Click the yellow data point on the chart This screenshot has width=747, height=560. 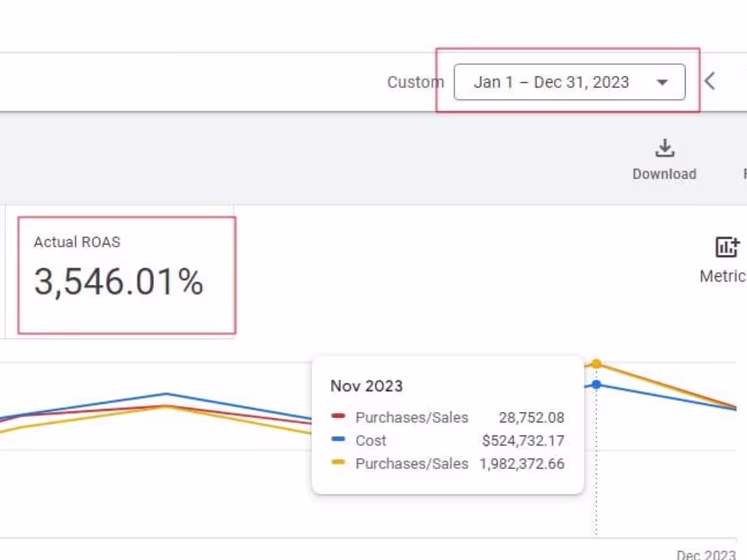(596, 365)
